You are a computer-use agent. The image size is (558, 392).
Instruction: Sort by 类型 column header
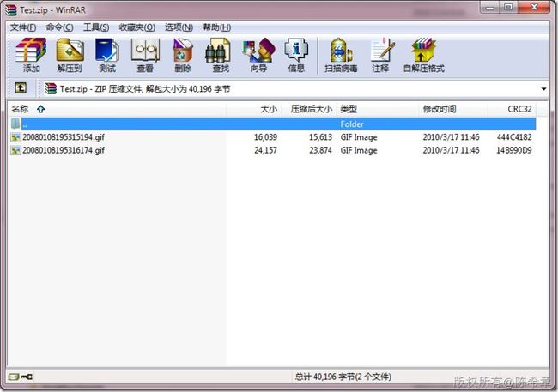(x=378, y=109)
